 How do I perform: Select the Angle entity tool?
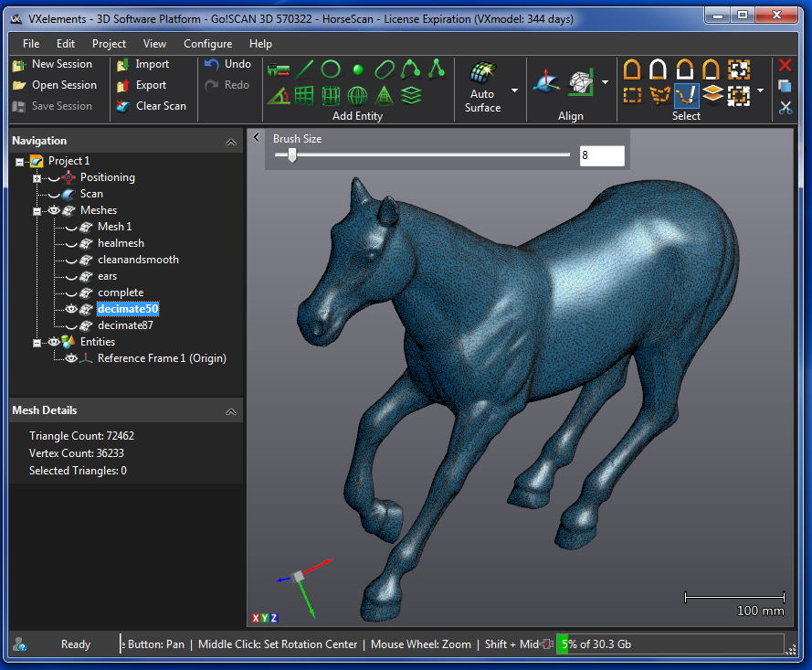point(279,96)
